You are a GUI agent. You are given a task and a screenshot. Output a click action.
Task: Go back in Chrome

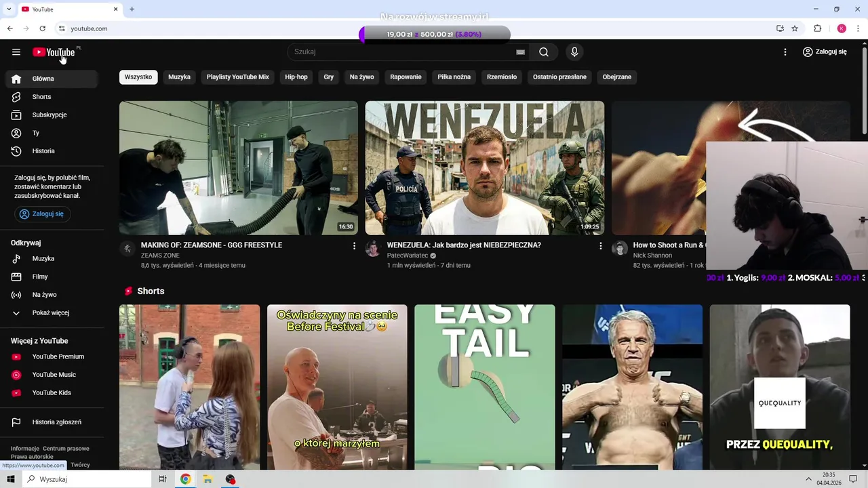pyautogui.click(x=10, y=28)
